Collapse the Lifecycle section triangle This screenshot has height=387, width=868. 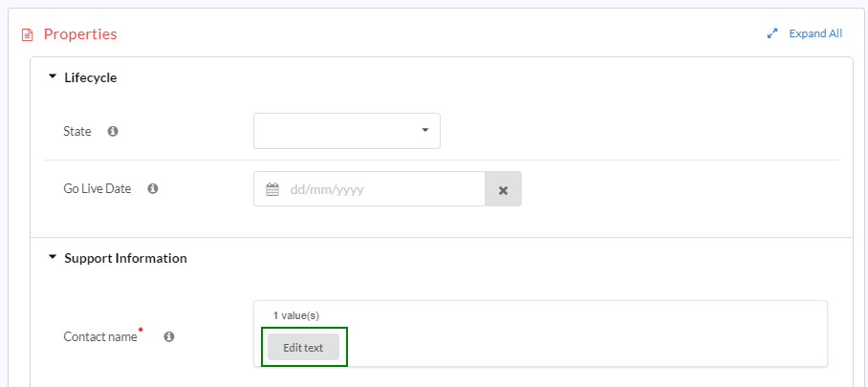53,76
